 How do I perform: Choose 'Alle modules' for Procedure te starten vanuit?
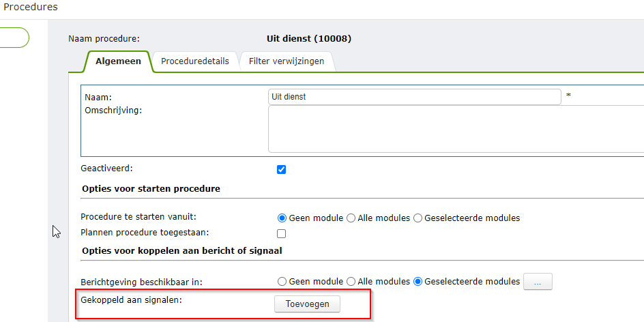tap(351, 218)
